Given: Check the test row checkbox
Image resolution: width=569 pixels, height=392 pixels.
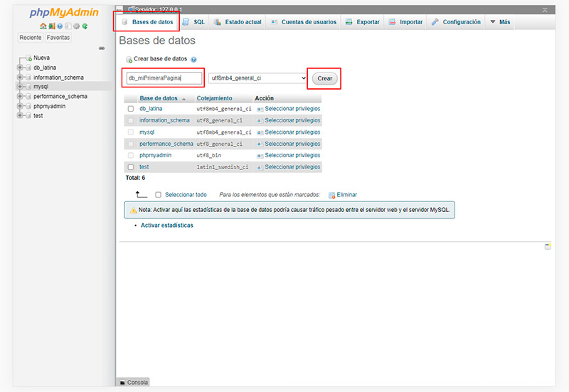Looking at the screenshot, I should point(131,167).
